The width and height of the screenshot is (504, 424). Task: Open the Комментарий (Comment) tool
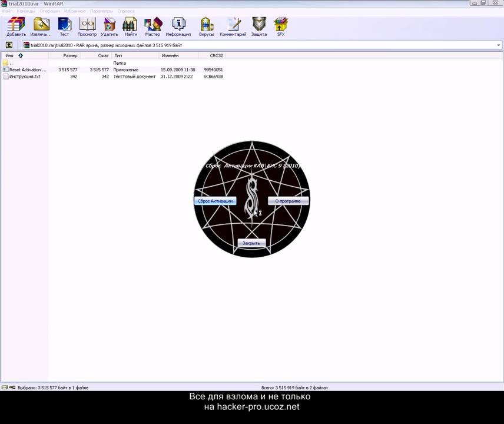(233, 26)
